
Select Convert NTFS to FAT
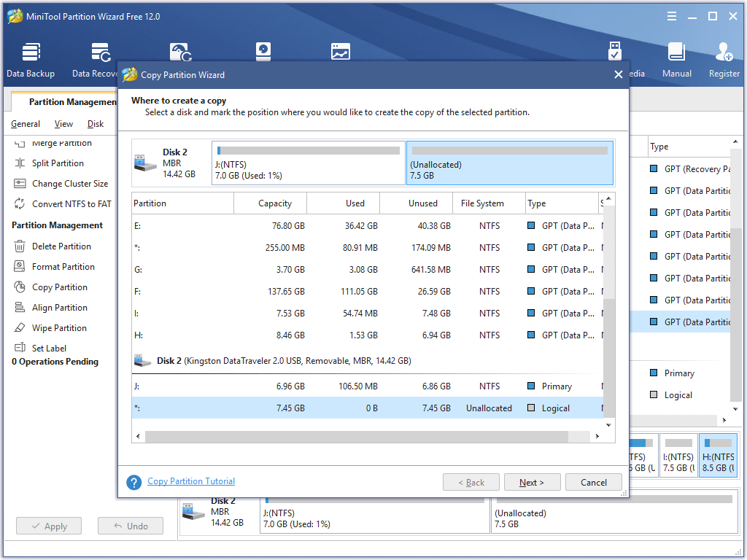[x=63, y=204]
